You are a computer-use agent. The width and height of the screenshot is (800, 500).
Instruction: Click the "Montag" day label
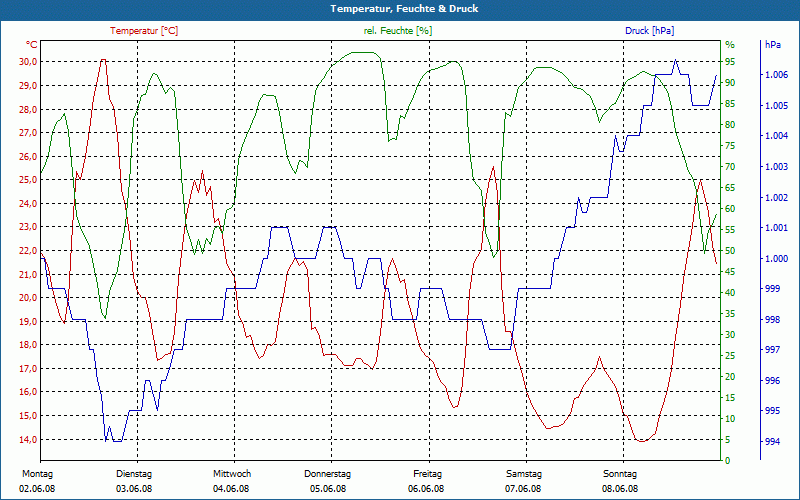pos(37,474)
